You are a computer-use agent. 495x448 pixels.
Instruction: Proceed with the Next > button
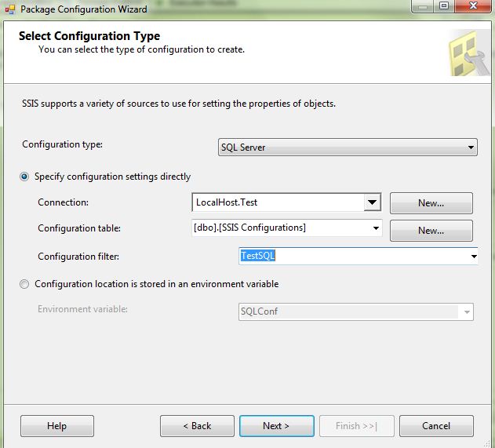click(276, 426)
